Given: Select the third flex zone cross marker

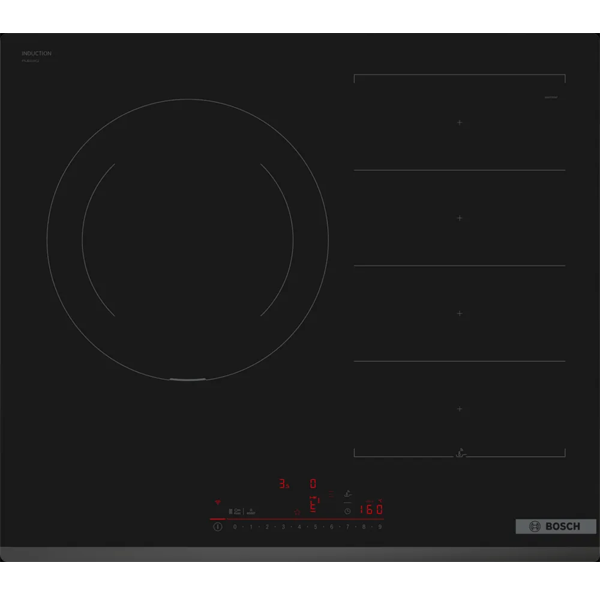Looking at the screenshot, I should [460, 313].
